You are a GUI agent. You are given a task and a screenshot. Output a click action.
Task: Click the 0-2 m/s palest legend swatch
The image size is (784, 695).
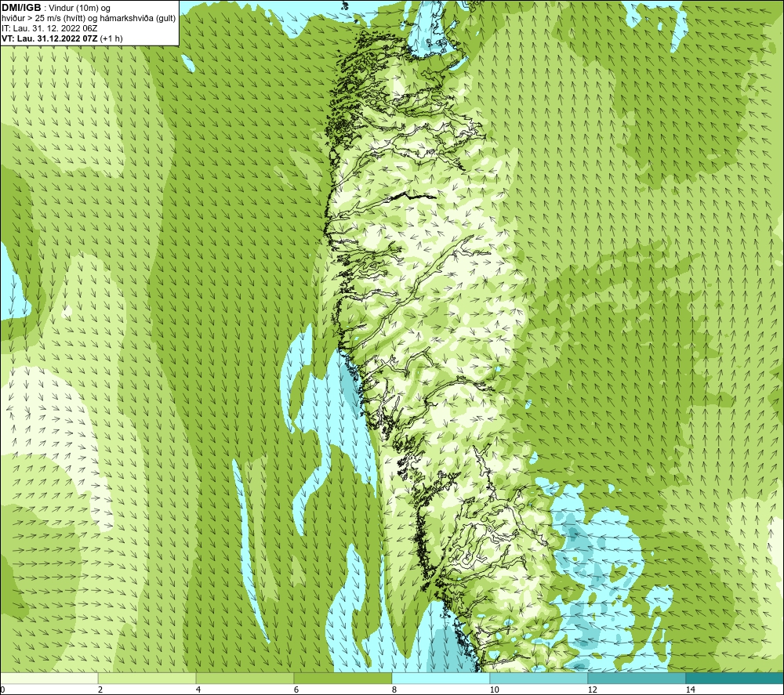49,678
